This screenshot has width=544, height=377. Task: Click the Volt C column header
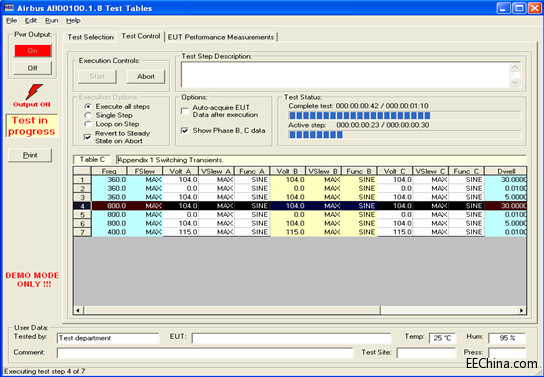click(x=395, y=171)
